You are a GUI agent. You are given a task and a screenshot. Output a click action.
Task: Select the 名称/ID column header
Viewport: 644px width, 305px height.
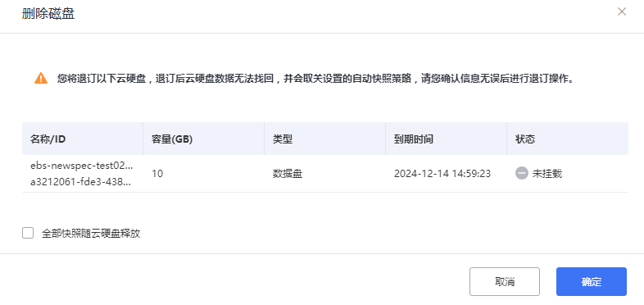pyautogui.click(x=48, y=139)
